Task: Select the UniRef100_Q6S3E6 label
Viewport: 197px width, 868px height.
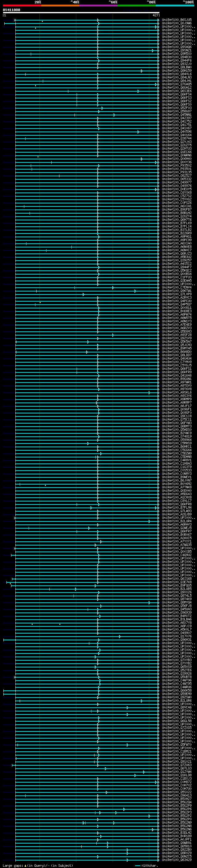Action: (x=176, y=91)
